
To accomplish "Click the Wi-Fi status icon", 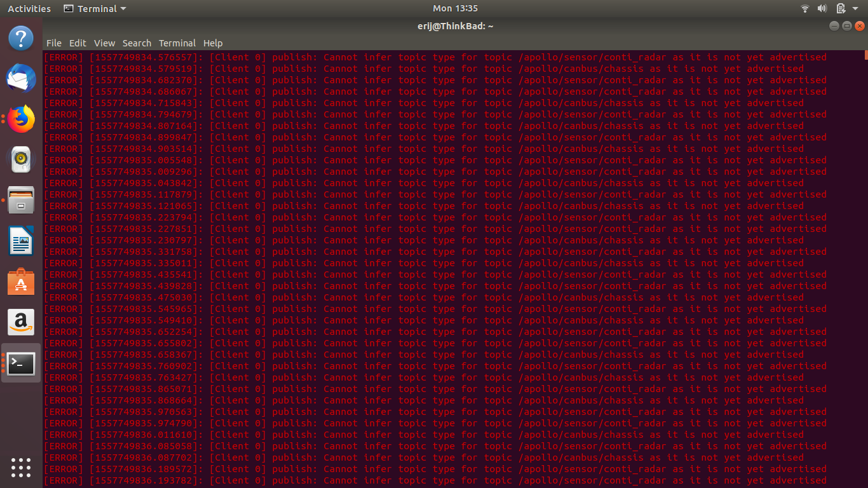I will pyautogui.click(x=805, y=8).
